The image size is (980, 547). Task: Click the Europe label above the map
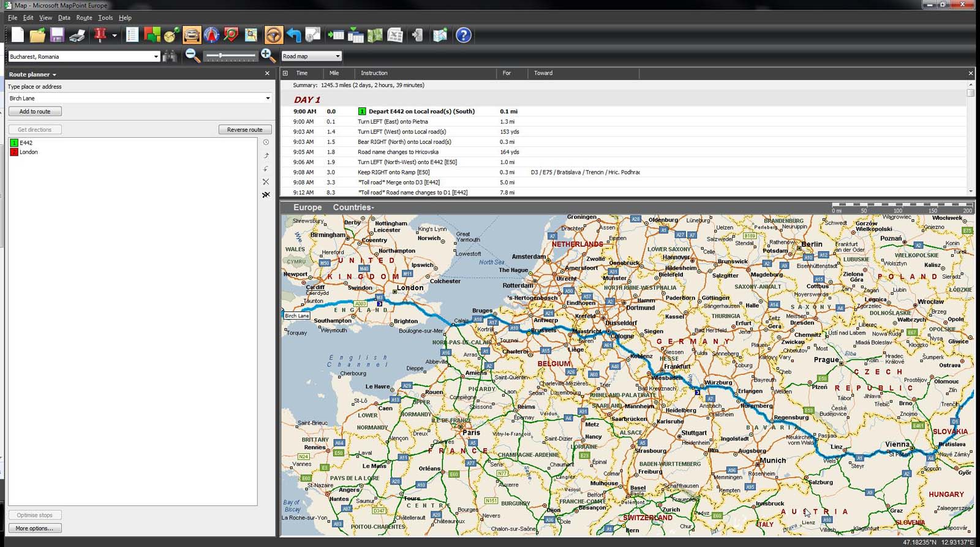(x=307, y=207)
